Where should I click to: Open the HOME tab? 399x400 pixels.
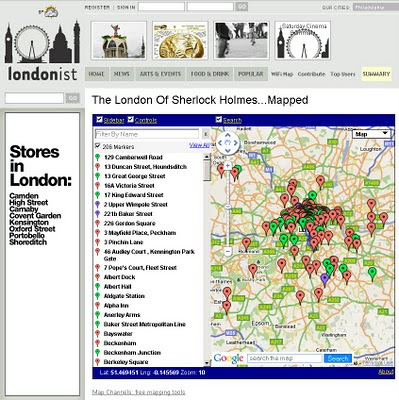tap(97, 74)
